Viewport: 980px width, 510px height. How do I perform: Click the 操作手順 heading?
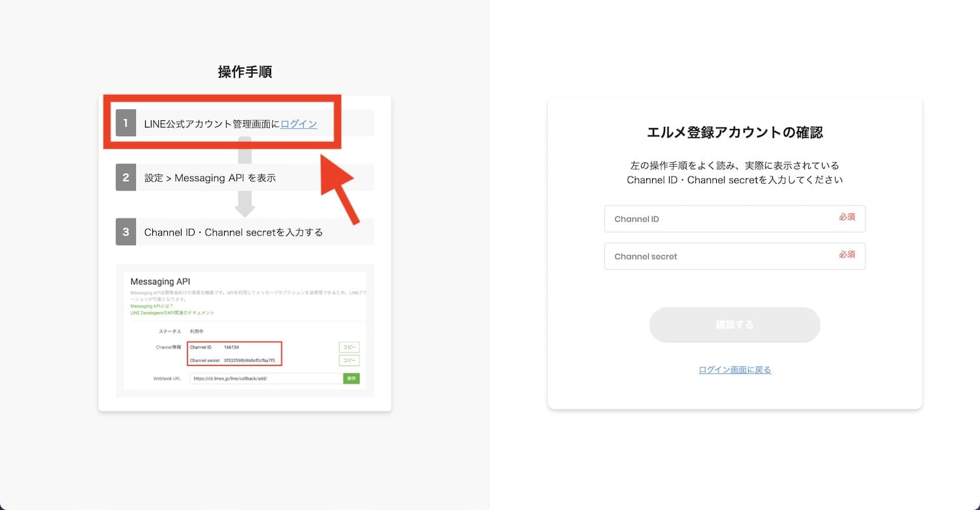[x=245, y=72]
